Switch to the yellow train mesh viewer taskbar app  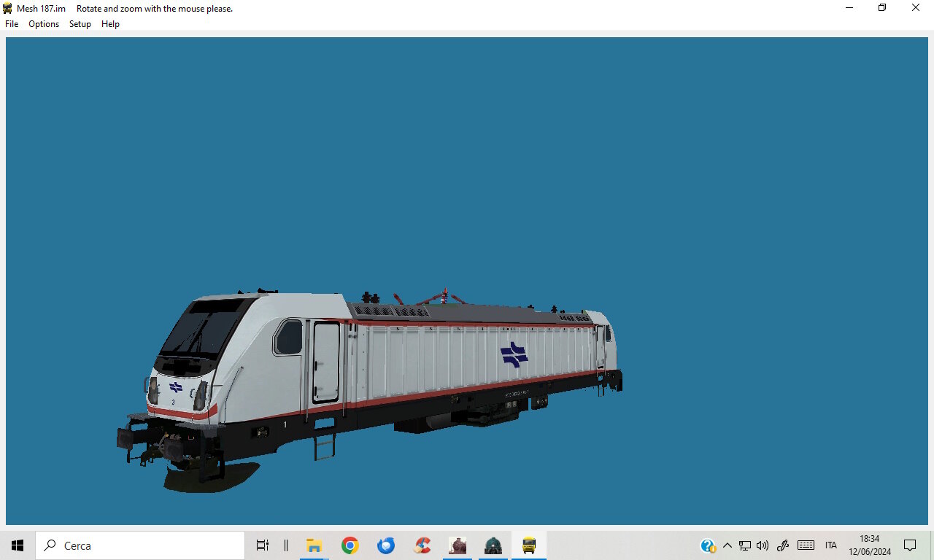coord(529,545)
